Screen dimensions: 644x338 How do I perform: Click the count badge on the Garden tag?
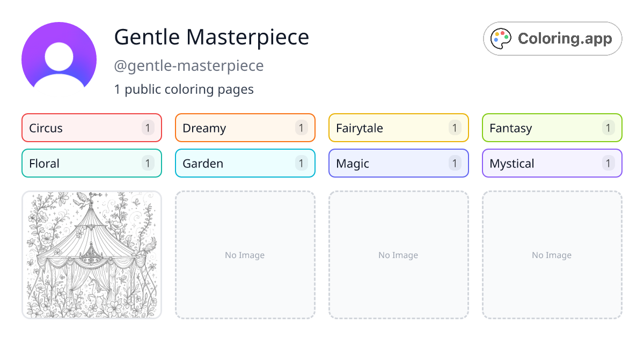coord(301,163)
